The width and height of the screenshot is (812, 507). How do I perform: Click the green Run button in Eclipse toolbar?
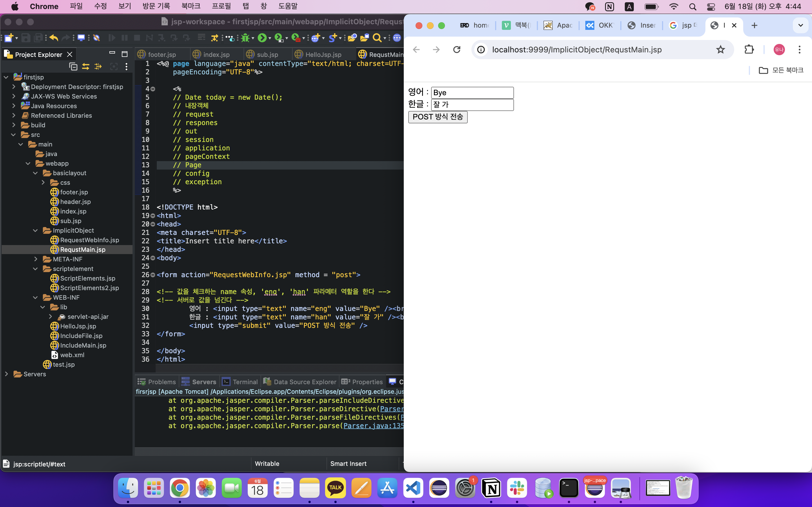tap(262, 38)
